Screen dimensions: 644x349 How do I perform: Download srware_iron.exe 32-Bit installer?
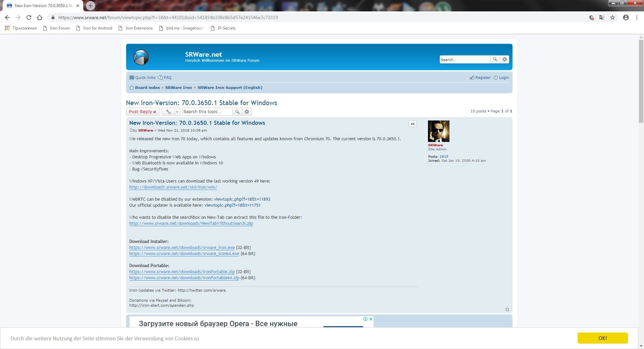tap(182, 248)
